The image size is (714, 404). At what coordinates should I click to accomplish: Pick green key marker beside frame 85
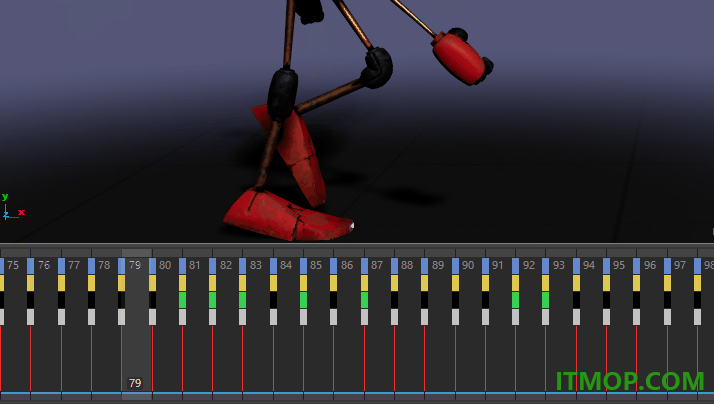click(x=304, y=300)
